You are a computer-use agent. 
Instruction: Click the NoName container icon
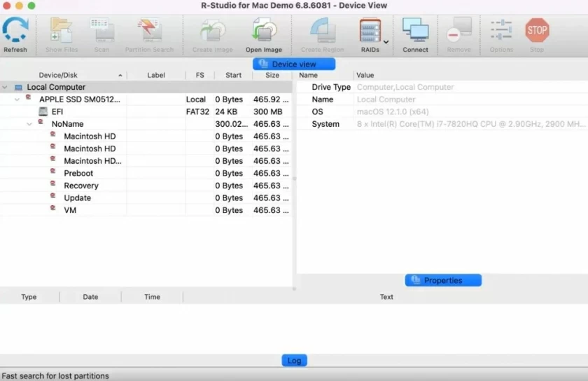(41, 122)
